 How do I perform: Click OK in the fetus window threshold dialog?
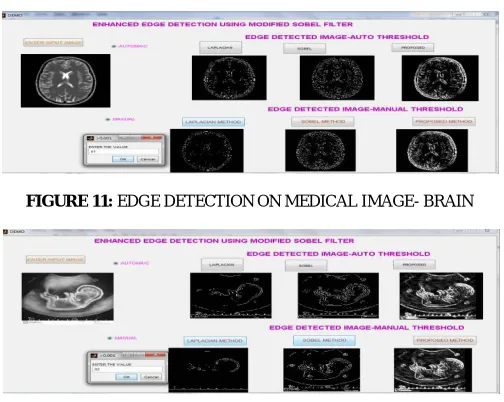point(126,377)
